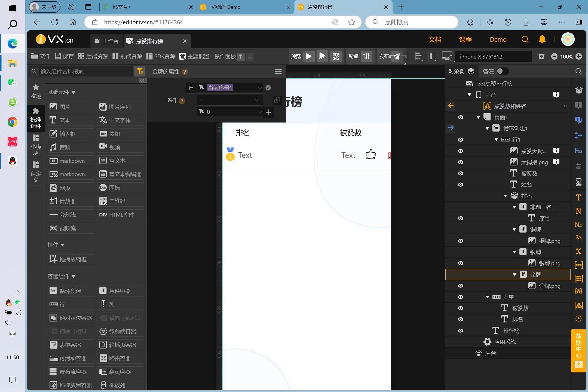The width and height of the screenshot is (588, 392).
Task: Click the 发布 publish paper-plane icon
Action: click(397, 56)
